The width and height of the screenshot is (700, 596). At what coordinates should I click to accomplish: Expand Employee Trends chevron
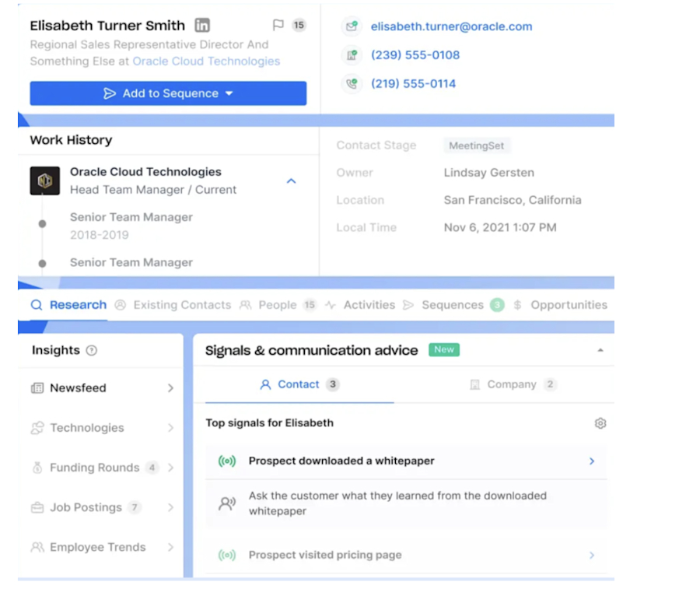[170, 547]
